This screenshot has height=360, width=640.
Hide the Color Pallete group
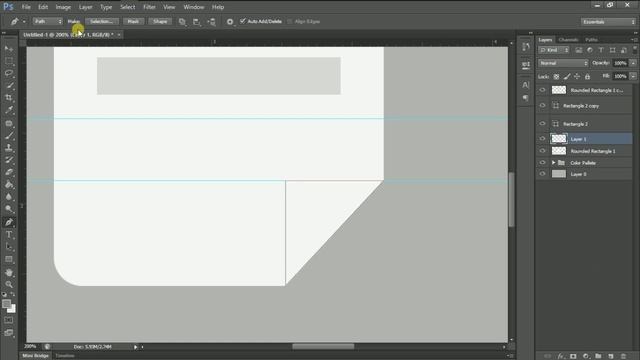pos(542,162)
